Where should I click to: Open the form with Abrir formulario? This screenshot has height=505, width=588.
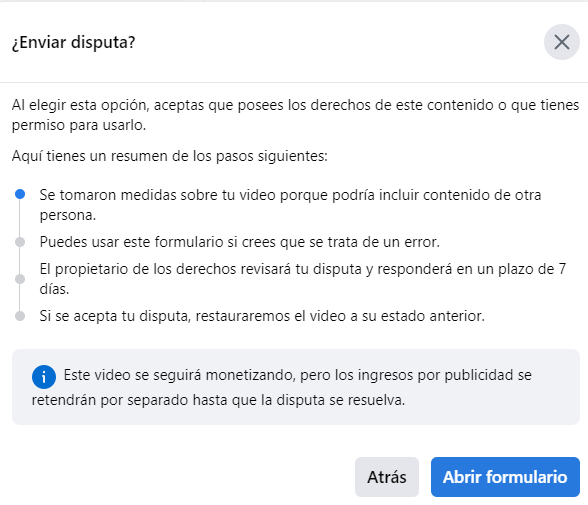pos(505,477)
